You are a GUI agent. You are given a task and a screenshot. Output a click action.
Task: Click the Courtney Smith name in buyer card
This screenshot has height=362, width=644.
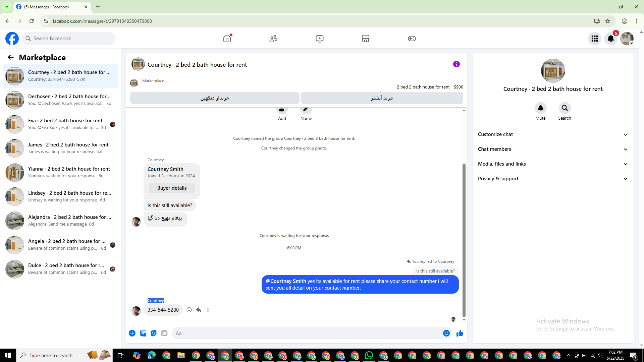pos(165,169)
